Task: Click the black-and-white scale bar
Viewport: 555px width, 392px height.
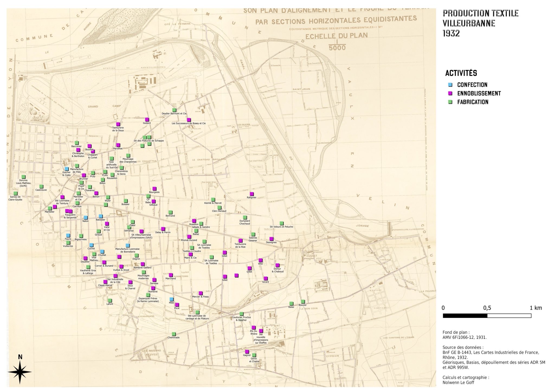Action: point(487,316)
